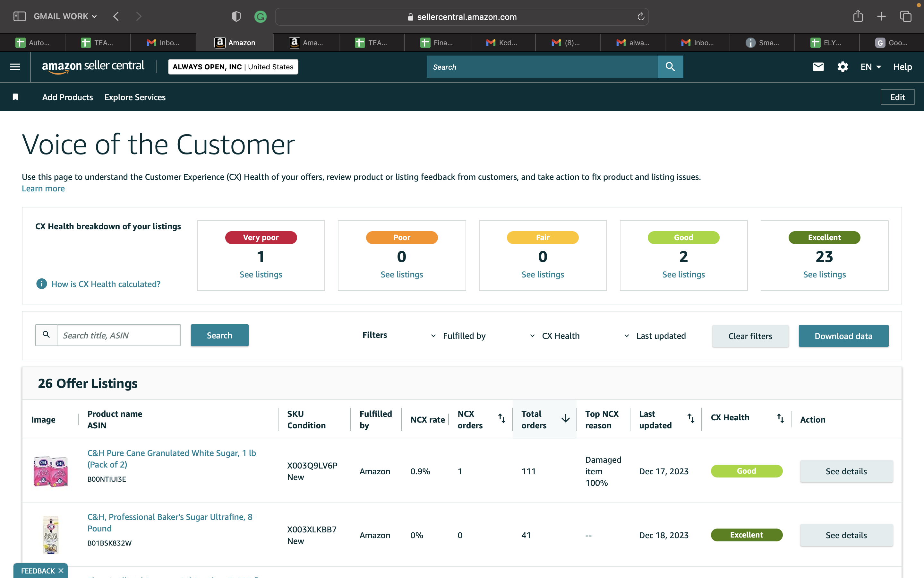Sort Total orders with the down arrow

(566, 419)
